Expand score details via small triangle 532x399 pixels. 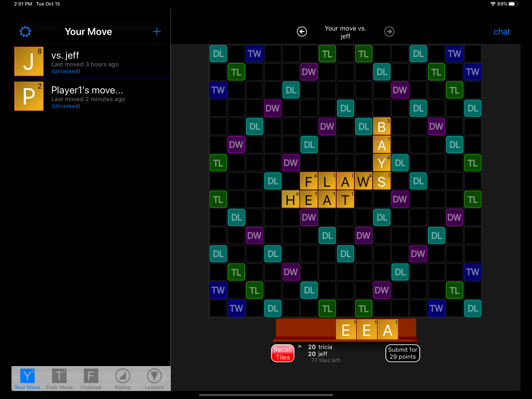coord(300,346)
